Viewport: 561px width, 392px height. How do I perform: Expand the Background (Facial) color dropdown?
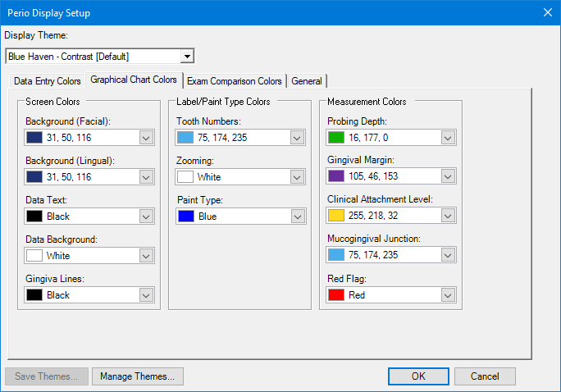[x=145, y=138]
